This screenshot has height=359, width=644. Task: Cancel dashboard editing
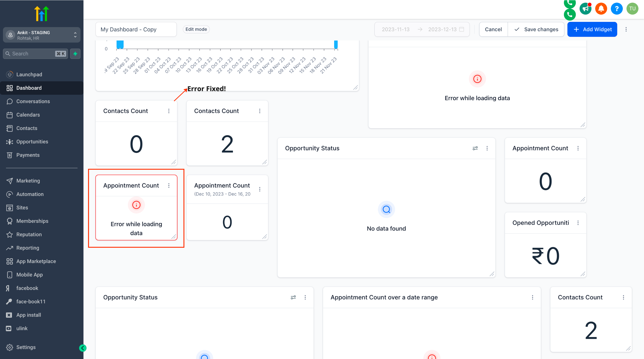coord(493,29)
